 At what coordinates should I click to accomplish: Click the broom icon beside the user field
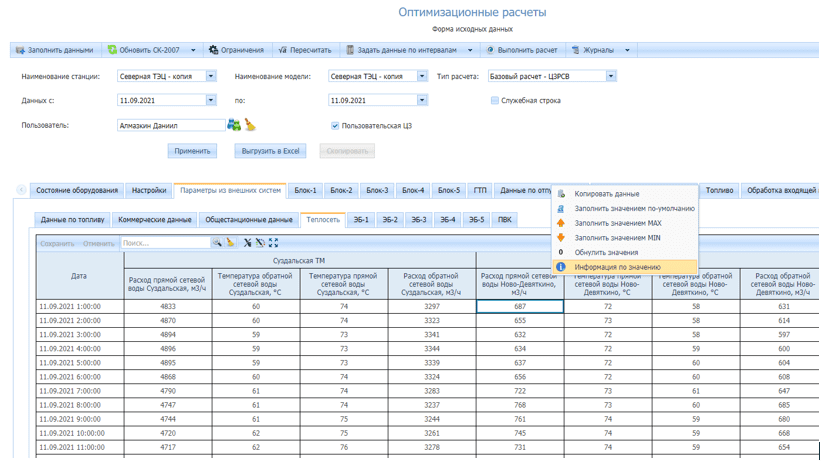pyautogui.click(x=250, y=126)
